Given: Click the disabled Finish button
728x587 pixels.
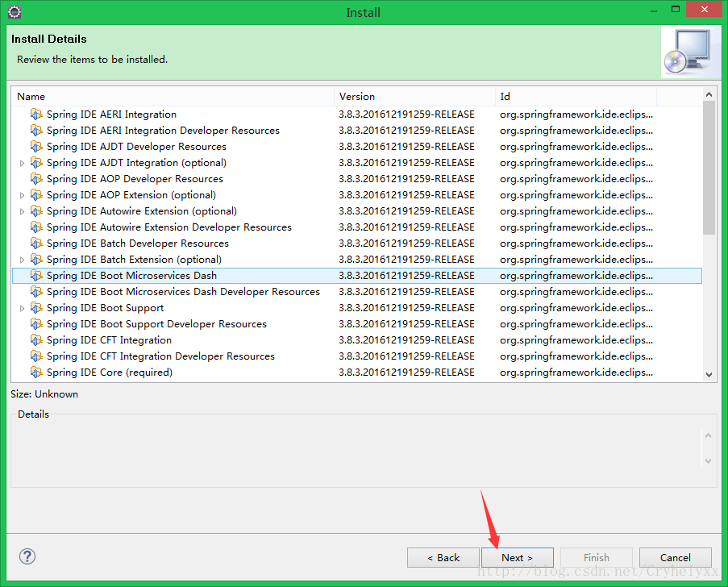Looking at the screenshot, I should 597,557.
